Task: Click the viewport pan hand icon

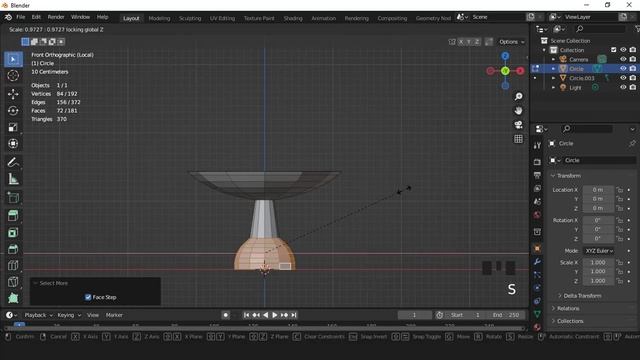Action: click(x=518, y=111)
